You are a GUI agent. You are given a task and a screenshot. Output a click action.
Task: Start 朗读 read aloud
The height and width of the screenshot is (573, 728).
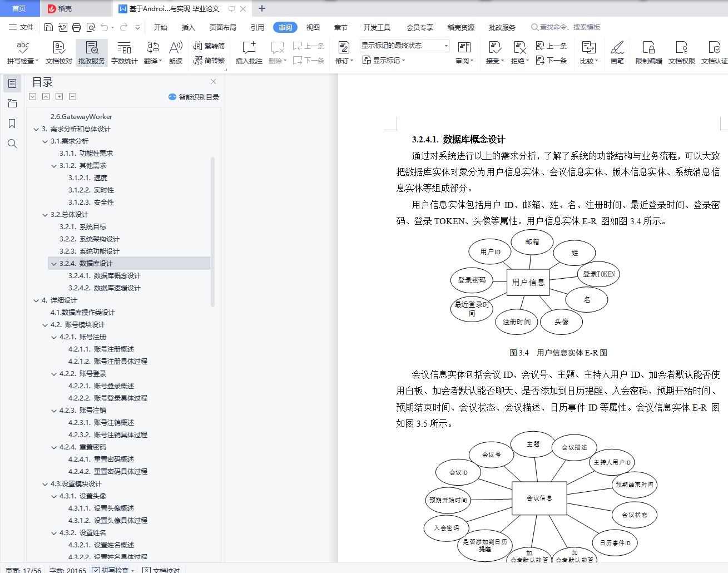click(x=176, y=53)
